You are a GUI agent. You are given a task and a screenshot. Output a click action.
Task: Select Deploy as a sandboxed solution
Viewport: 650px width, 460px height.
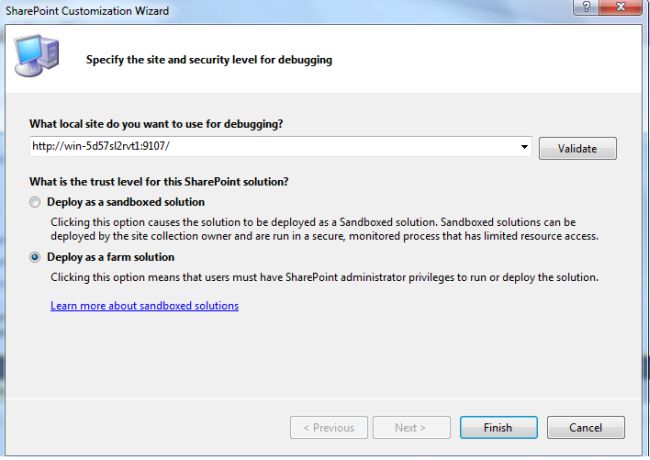click(x=35, y=202)
